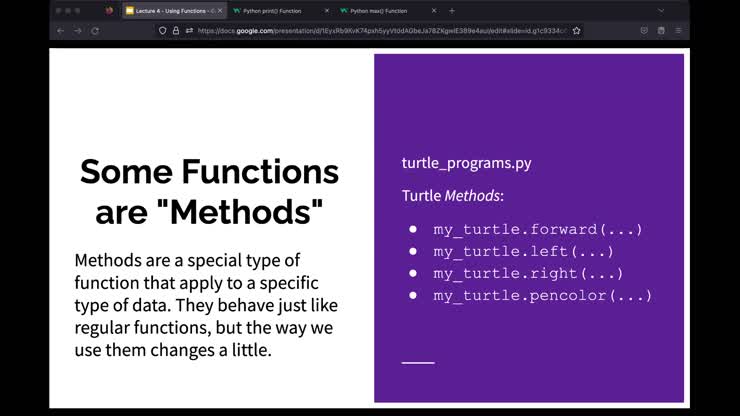This screenshot has width=740, height=416.
Task: Bookmark this page with the star icon
Action: tap(577, 30)
